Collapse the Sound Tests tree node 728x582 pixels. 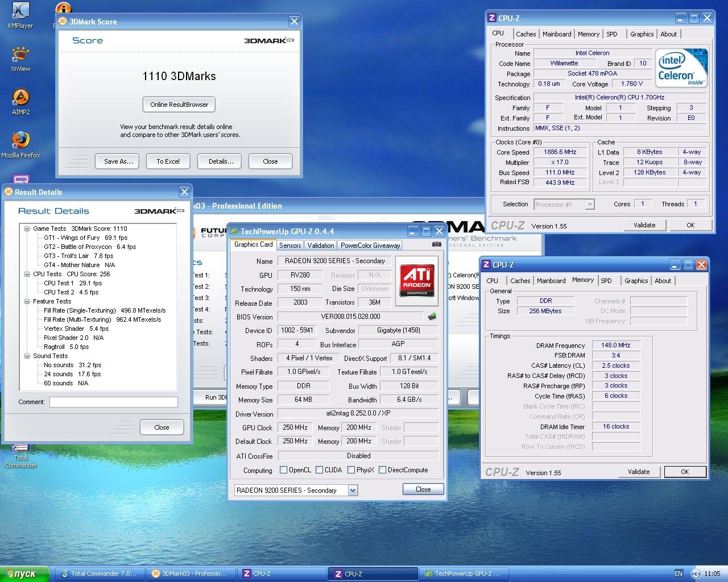[27, 356]
